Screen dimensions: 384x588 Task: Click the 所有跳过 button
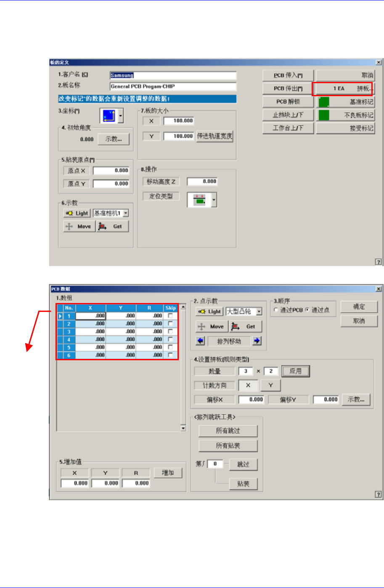click(x=228, y=431)
